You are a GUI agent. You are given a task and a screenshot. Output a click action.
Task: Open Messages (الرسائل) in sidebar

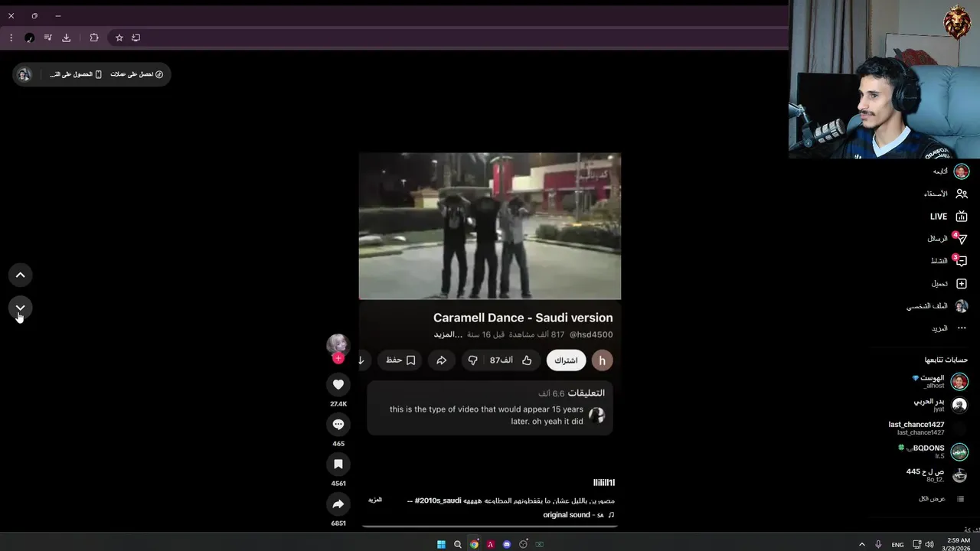(947, 239)
